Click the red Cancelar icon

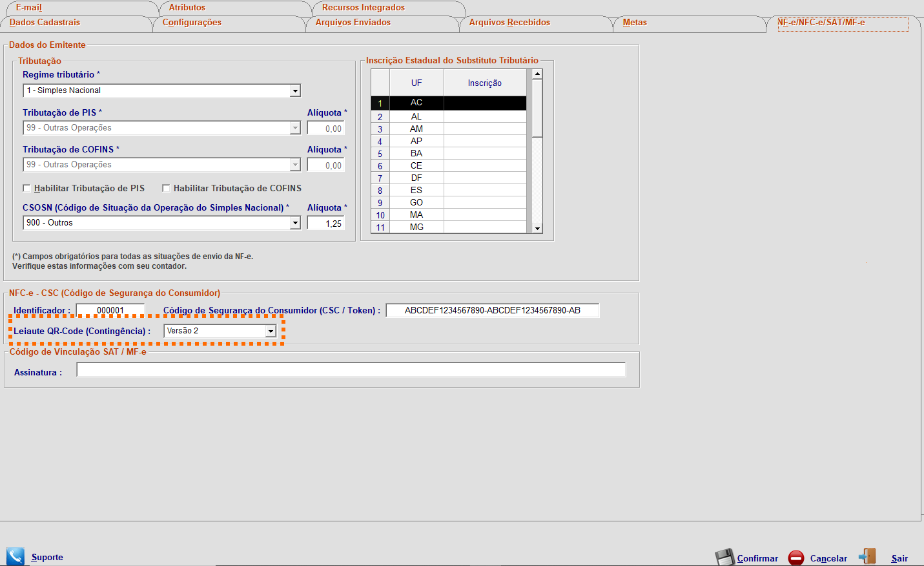tap(796, 558)
